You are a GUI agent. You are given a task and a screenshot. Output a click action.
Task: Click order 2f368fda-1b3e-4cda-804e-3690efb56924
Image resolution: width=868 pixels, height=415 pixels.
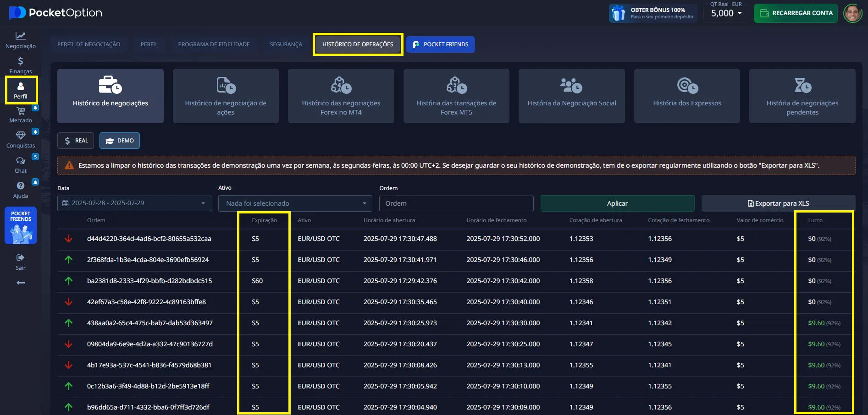[148, 260]
